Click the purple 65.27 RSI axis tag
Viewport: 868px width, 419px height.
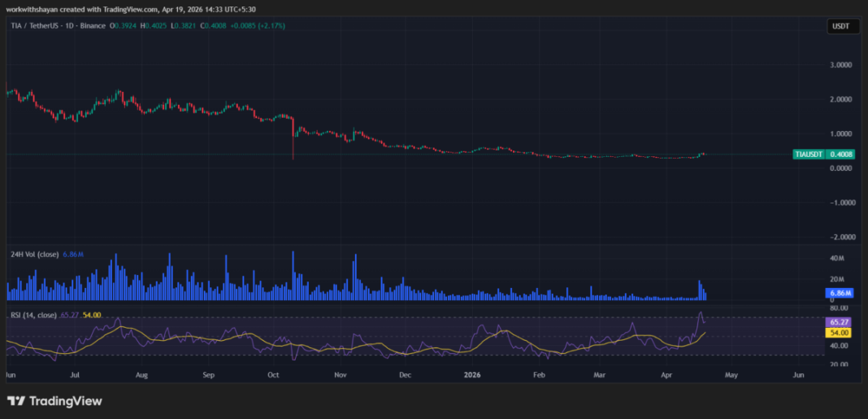tap(839, 322)
